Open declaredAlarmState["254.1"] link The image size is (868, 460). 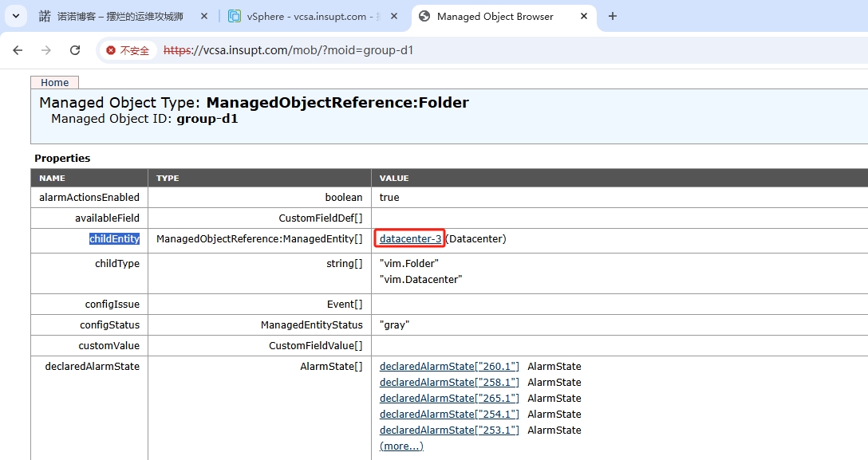tap(449, 415)
